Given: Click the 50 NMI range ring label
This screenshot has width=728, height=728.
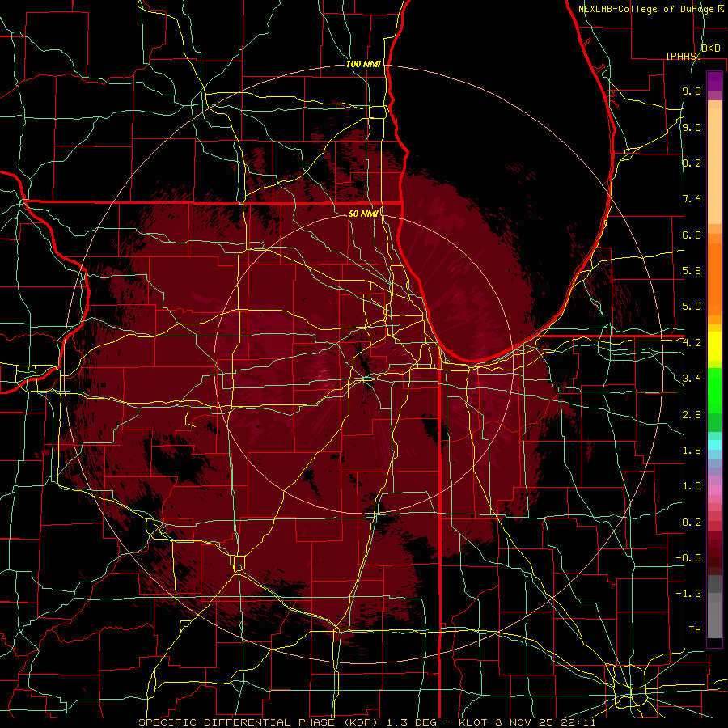Looking at the screenshot, I should (x=363, y=214).
